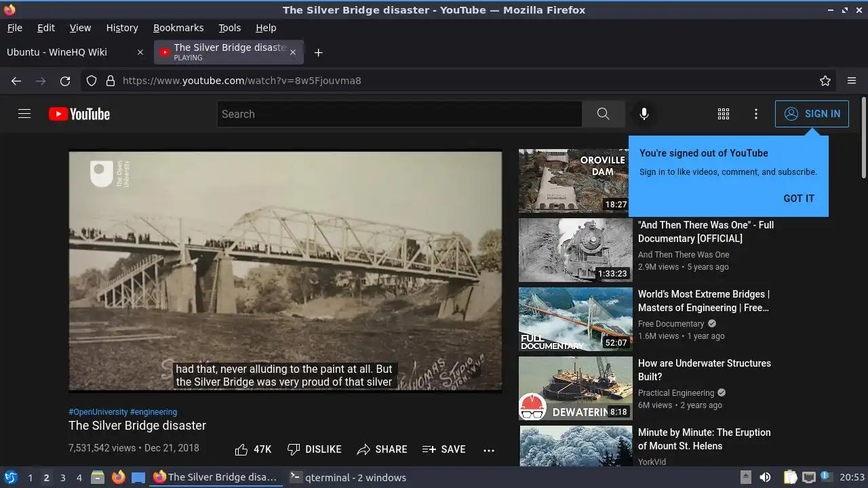Open a new tab with plus button
868x488 pixels.
tap(318, 52)
